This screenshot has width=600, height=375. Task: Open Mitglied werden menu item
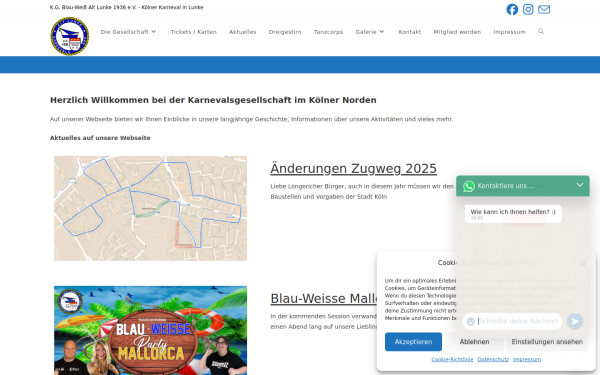457,32
